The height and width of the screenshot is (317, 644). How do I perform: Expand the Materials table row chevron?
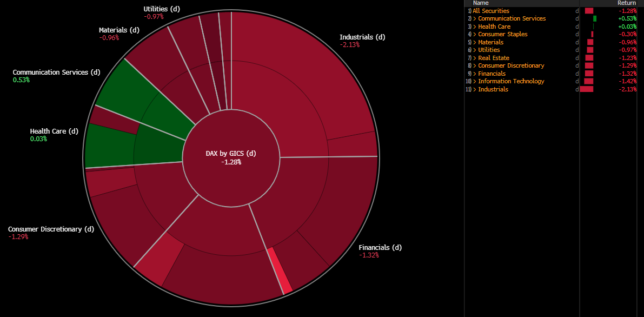475,42
